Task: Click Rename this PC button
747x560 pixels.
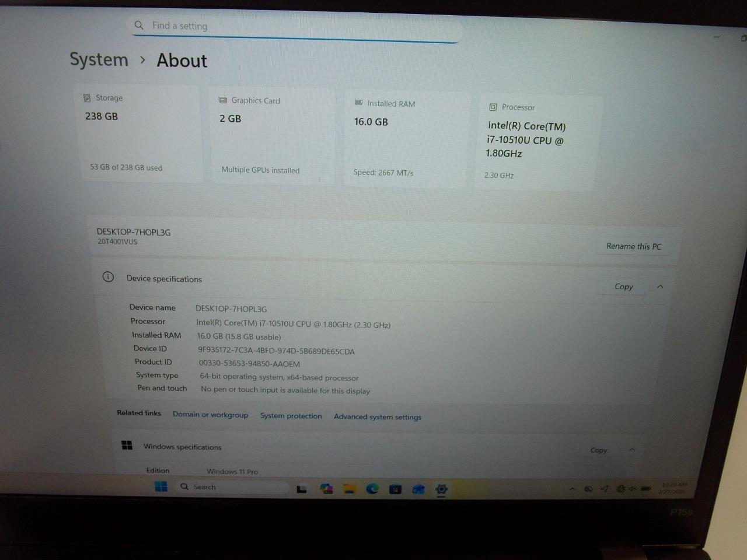Action: click(x=633, y=246)
